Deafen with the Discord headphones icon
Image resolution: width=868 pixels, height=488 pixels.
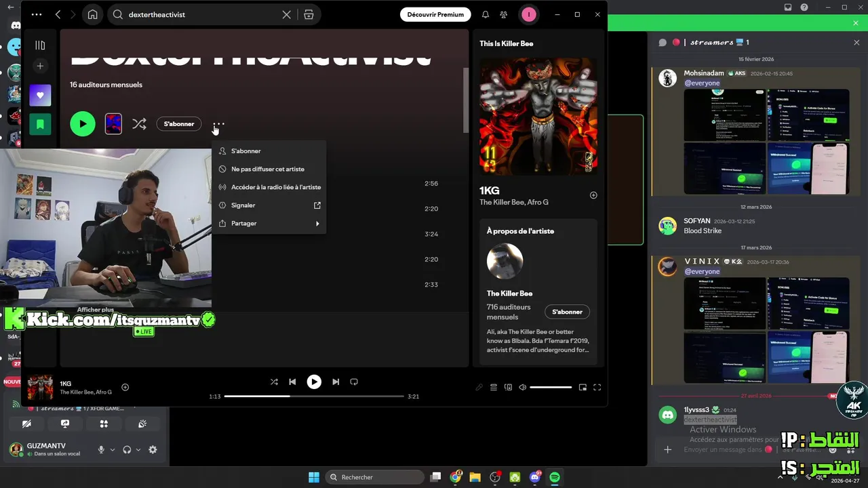[x=127, y=449]
